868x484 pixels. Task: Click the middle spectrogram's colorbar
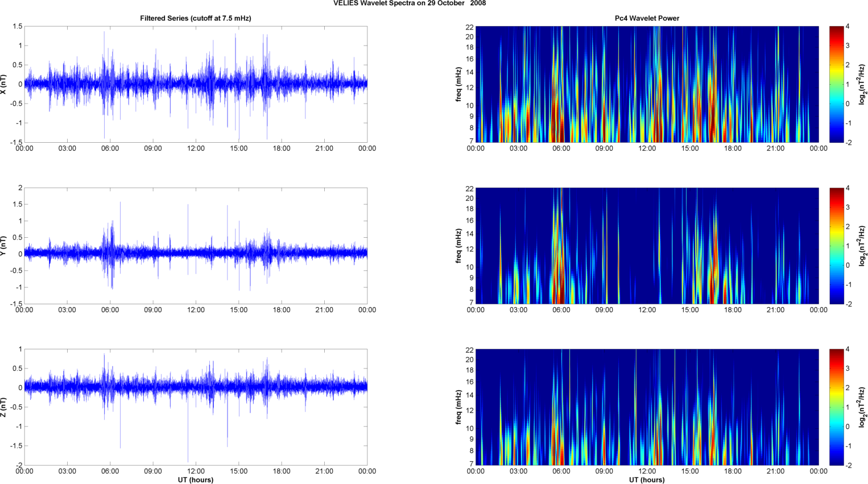point(836,246)
